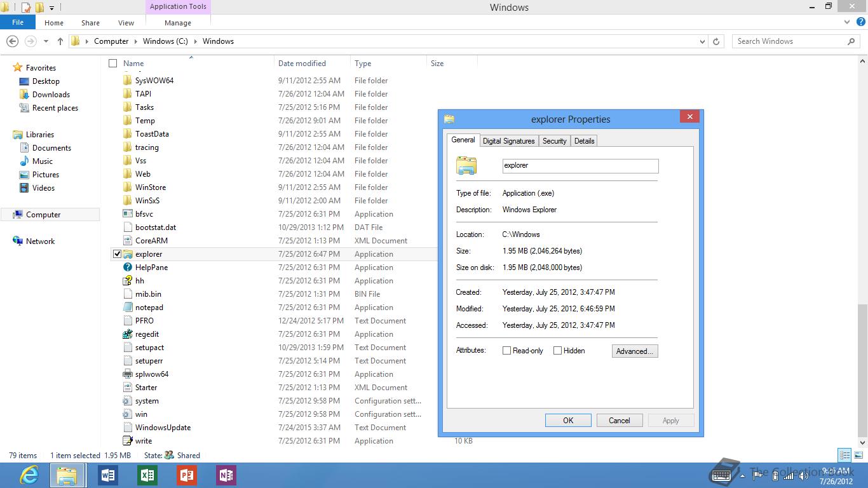Toggle the select-all checkbox in header

click(113, 64)
